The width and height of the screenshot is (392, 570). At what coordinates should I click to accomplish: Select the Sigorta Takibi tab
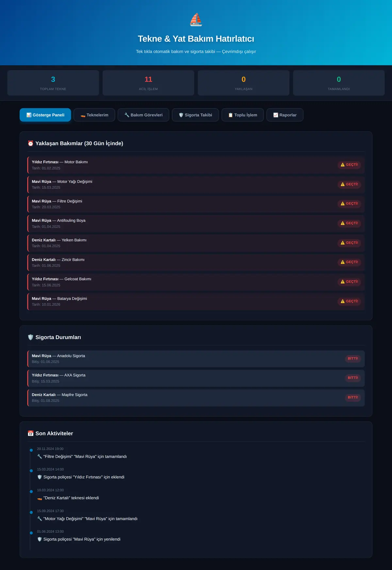pyautogui.click(x=195, y=115)
